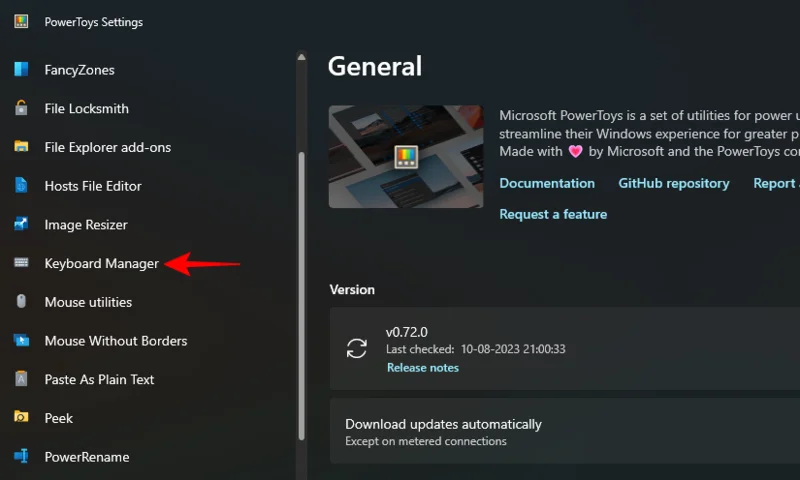Click the Image Resizer icon
Image resolution: width=800 pixels, height=480 pixels.
tap(21, 223)
